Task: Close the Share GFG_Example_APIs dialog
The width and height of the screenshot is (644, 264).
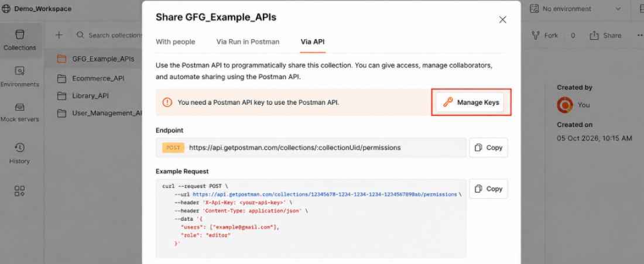Action: pos(502,20)
